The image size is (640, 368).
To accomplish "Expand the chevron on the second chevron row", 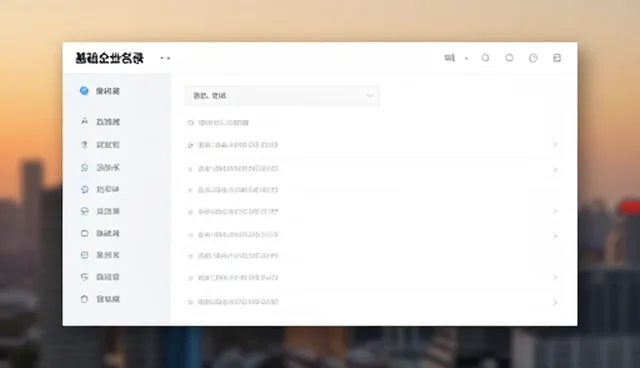I will (555, 169).
